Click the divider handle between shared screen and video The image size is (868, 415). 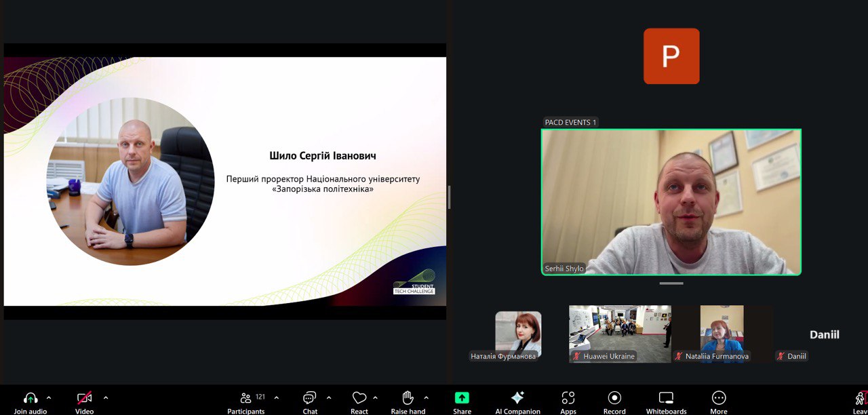449,197
